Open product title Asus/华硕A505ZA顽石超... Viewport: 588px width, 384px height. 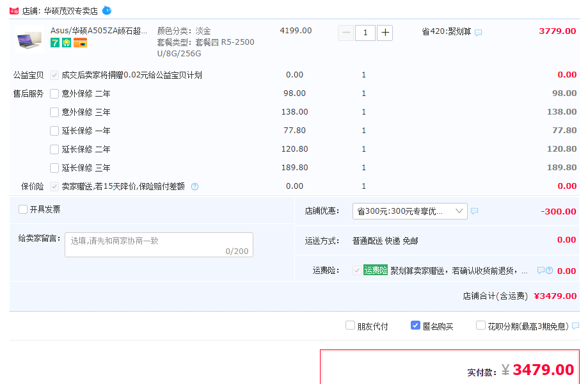tap(99, 31)
